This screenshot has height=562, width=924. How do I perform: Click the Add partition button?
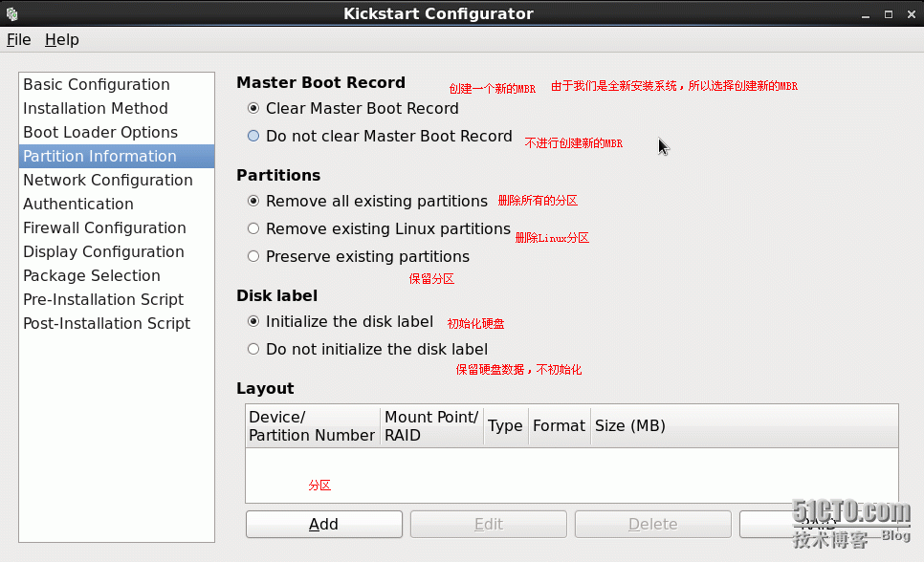[x=324, y=525]
